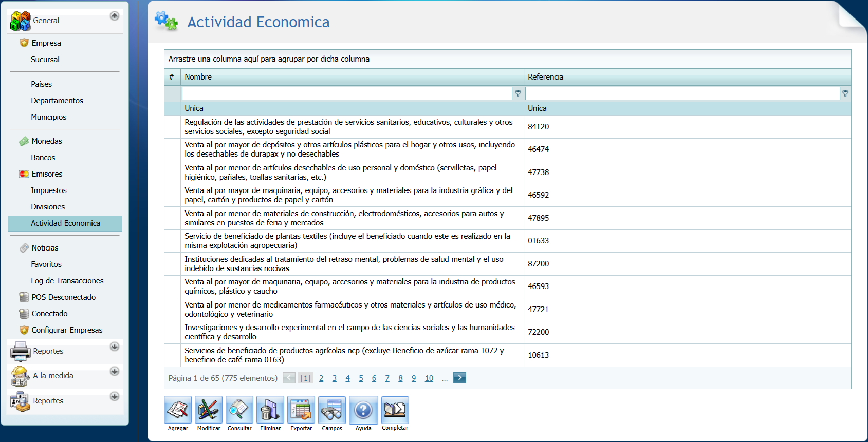Screen dimensions: 868x442
Task: Click the Ayuda question mark icon
Action: (363, 410)
